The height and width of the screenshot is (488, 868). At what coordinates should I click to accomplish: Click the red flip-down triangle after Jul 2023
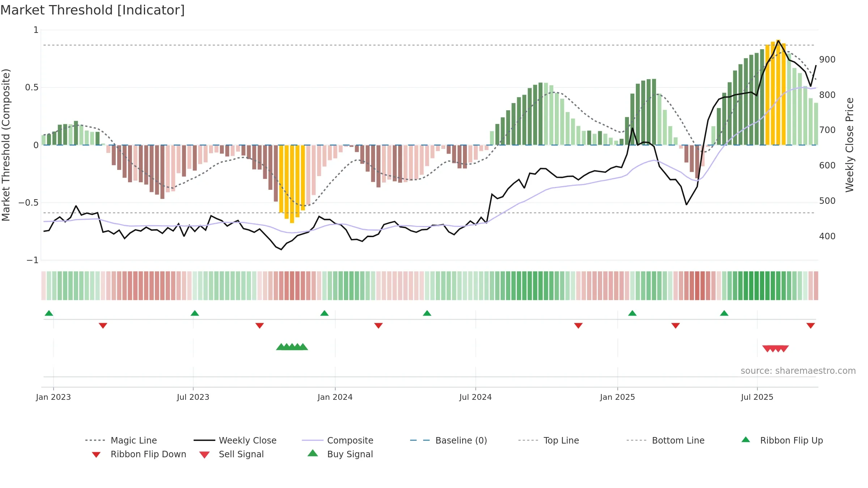tap(260, 326)
